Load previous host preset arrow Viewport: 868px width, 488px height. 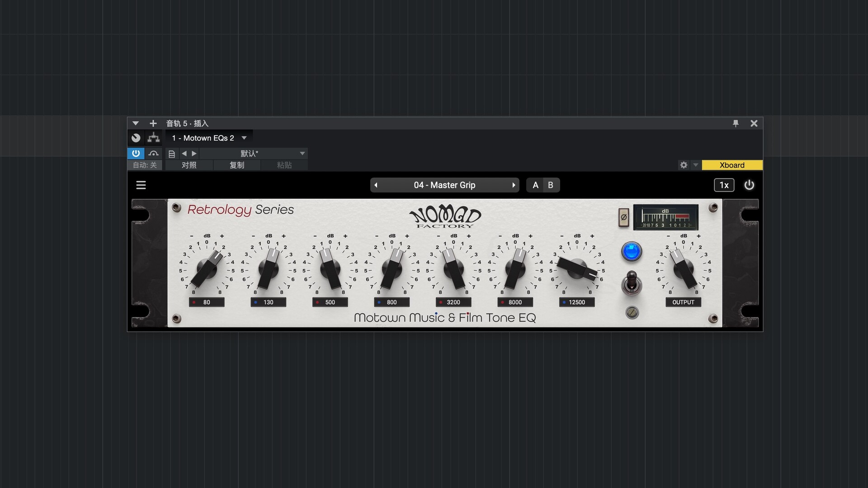(184, 153)
